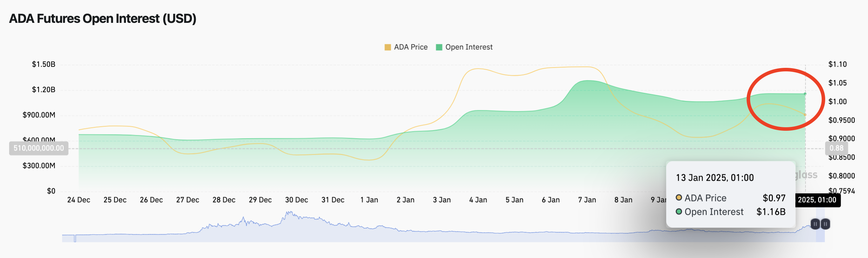Toggle the ADA Price series legend label
The height and width of the screenshot is (258, 868).
[410, 47]
